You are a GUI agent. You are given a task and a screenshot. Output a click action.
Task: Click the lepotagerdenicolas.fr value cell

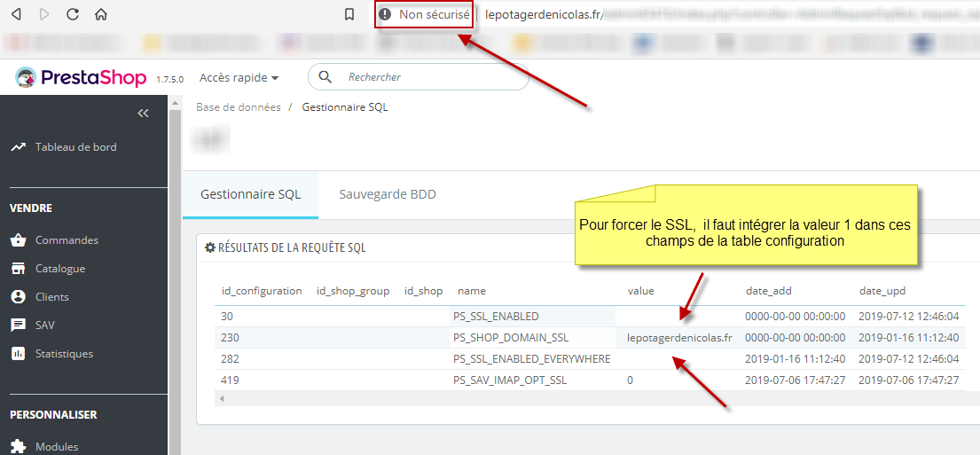pyautogui.click(x=679, y=338)
